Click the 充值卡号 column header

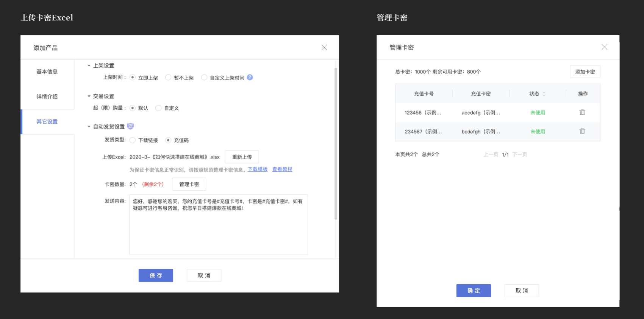point(424,94)
